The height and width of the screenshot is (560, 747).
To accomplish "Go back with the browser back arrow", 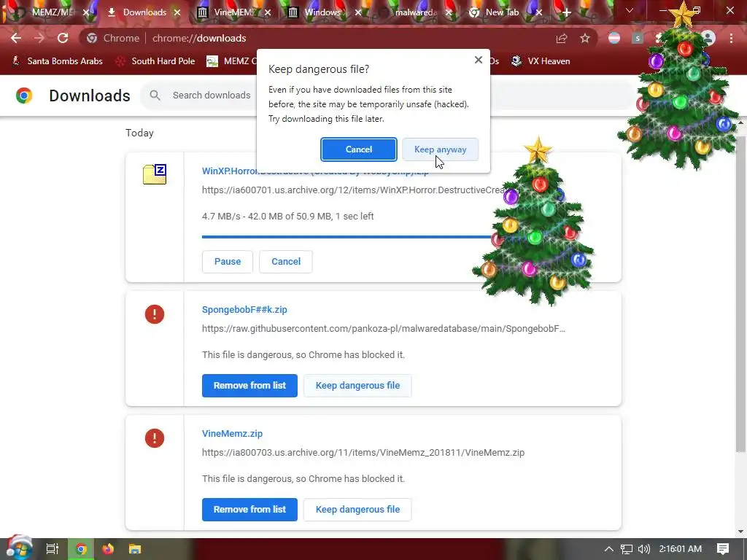I will pos(16,38).
